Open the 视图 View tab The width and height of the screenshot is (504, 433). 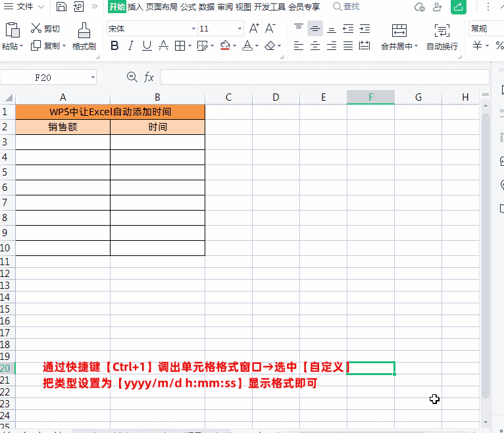coord(243,7)
